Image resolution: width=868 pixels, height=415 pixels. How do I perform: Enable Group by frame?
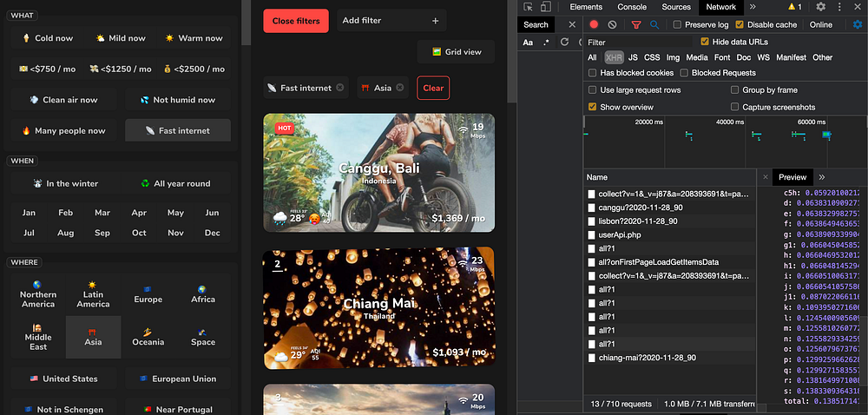coord(735,89)
